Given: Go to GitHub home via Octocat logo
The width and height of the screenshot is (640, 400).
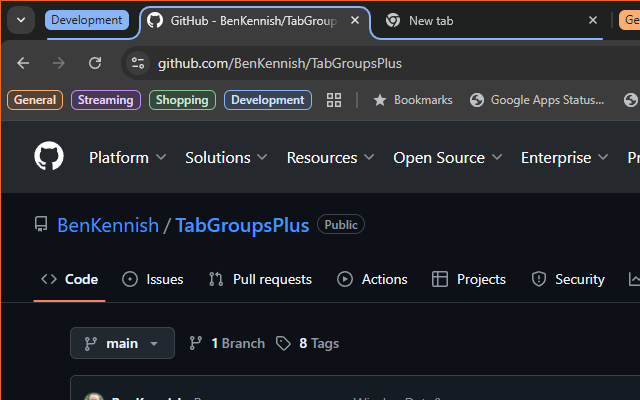Looking at the screenshot, I should click(49, 156).
